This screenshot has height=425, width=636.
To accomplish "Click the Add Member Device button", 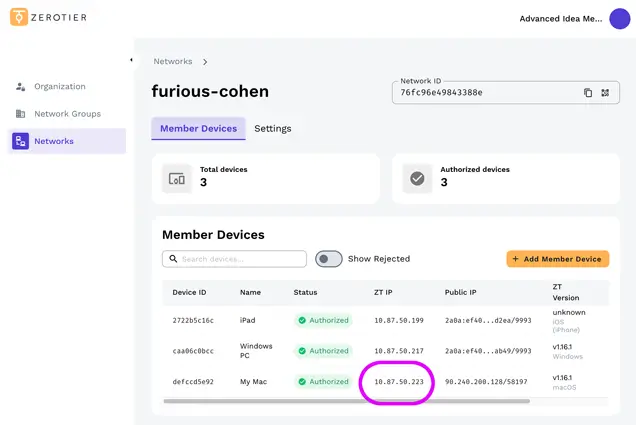I will (x=557, y=259).
